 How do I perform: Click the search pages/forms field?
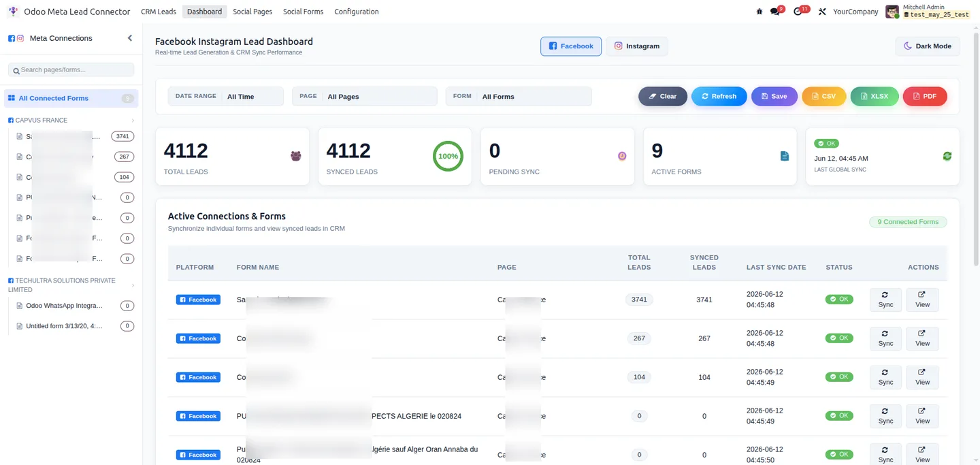coord(71,70)
